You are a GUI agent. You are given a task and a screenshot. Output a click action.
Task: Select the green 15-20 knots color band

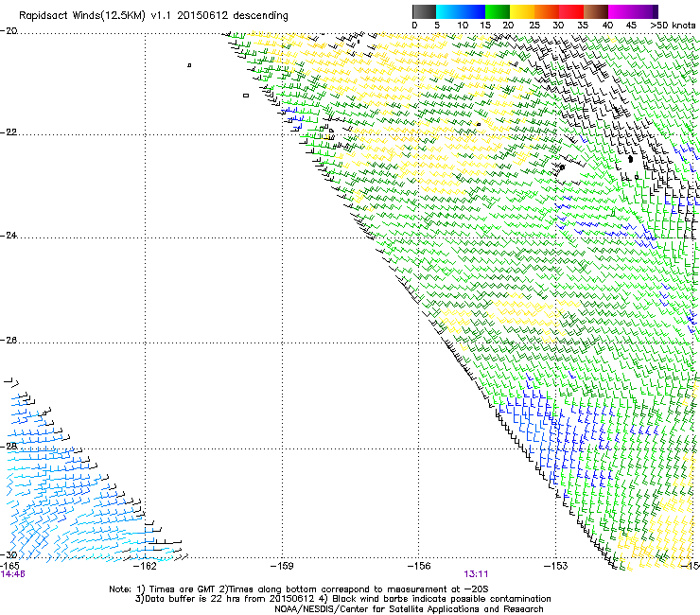[x=498, y=11]
